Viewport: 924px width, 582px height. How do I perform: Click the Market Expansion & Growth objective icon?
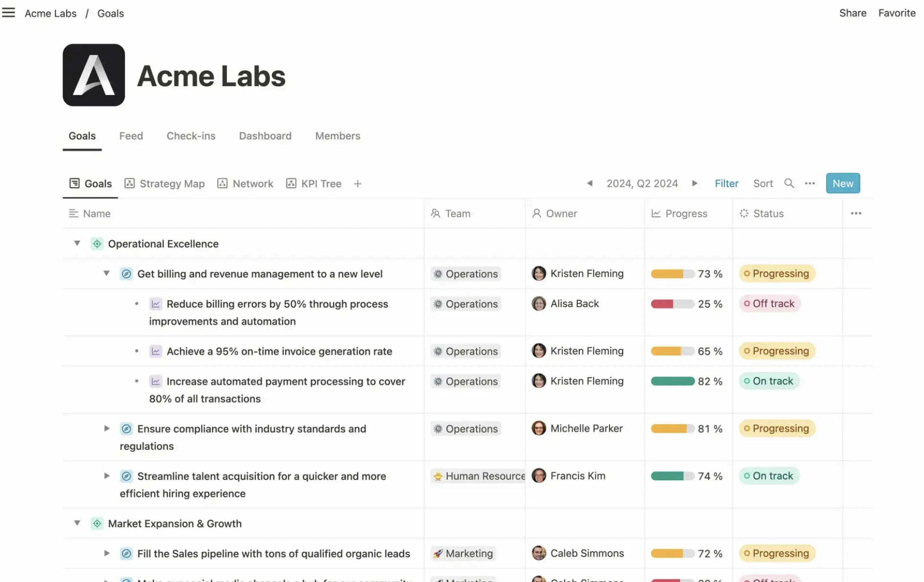[x=97, y=523]
